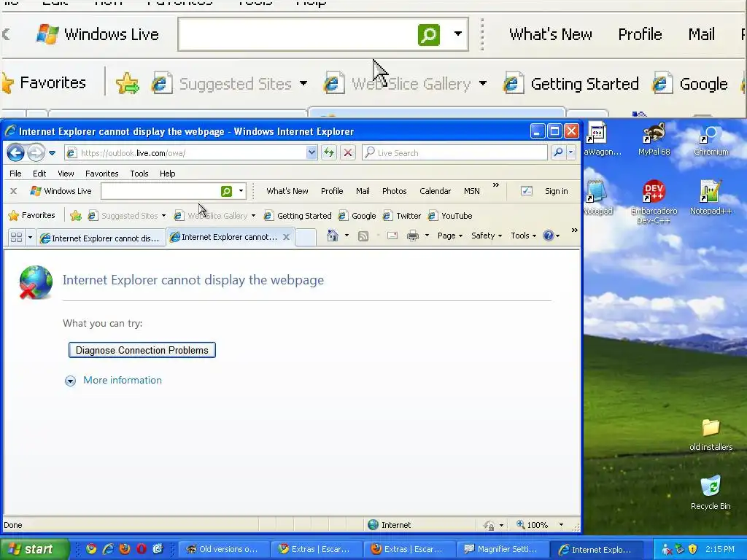The image size is (747, 560).
Task: Expand the address bar URL history dropdown
Action: 311,153
